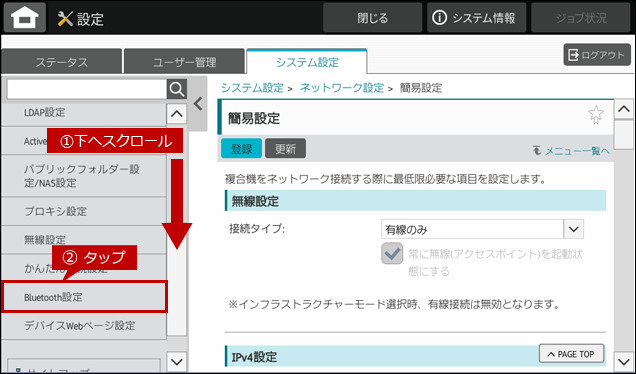Open プロキシ設定 menu item
The width and height of the screenshot is (636, 374).
click(x=84, y=211)
